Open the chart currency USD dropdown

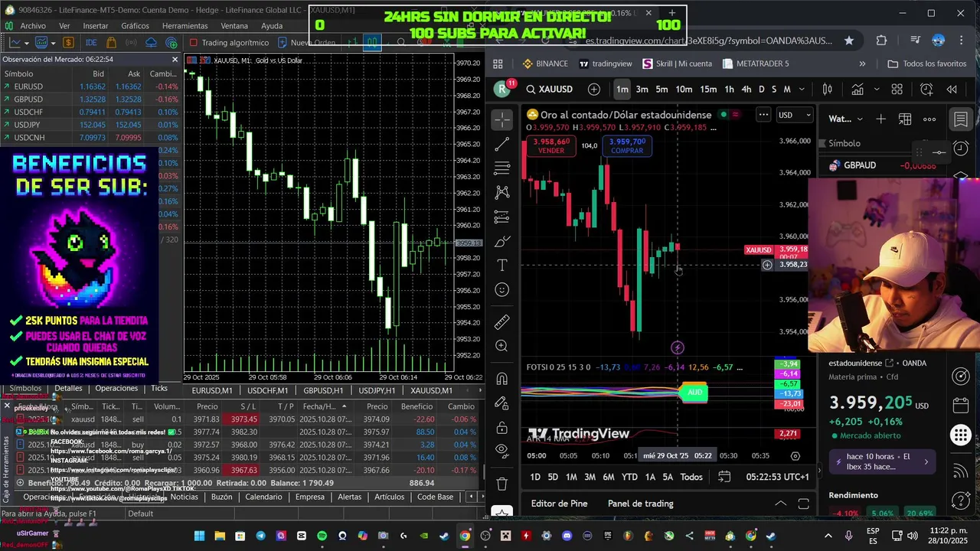point(795,115)
